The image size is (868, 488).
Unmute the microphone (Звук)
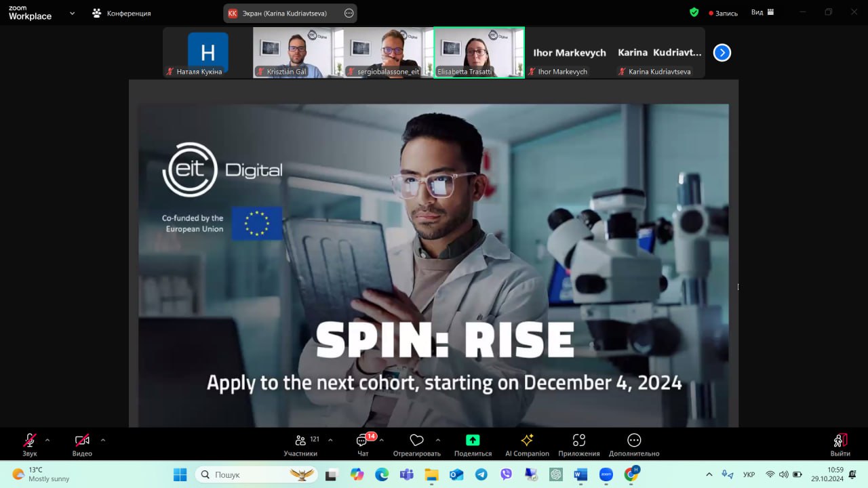[30, 441]
